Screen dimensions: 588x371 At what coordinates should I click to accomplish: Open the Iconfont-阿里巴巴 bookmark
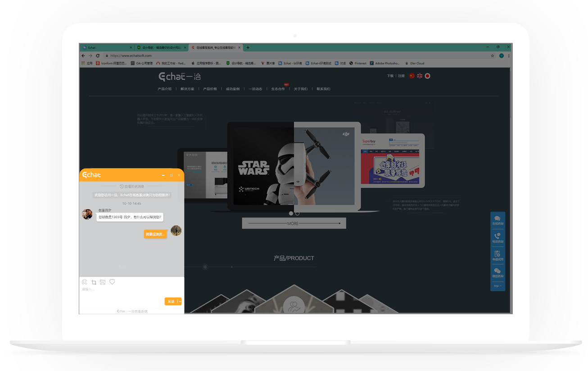click(112, 63)
